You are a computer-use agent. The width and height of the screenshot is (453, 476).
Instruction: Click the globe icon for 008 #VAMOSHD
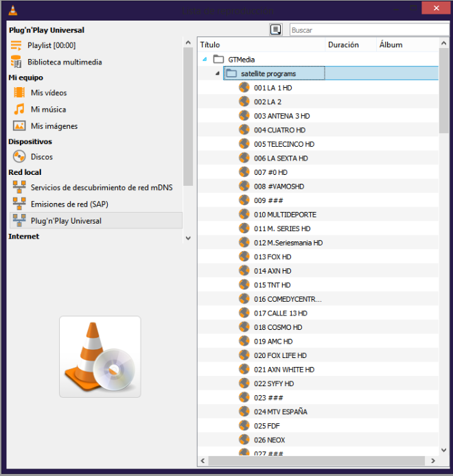click(x=244, y=186)
